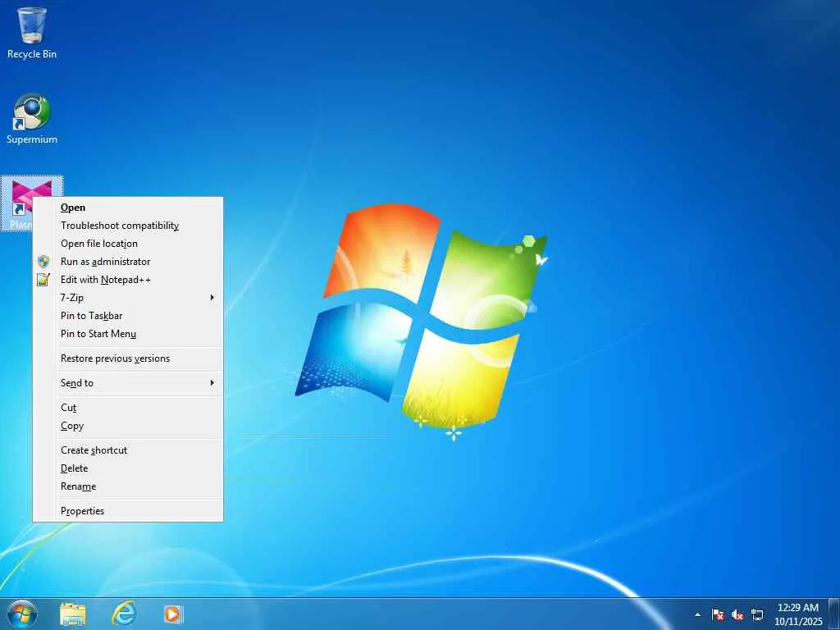Click Pin to Taskbar

click(x=127, y=316)
